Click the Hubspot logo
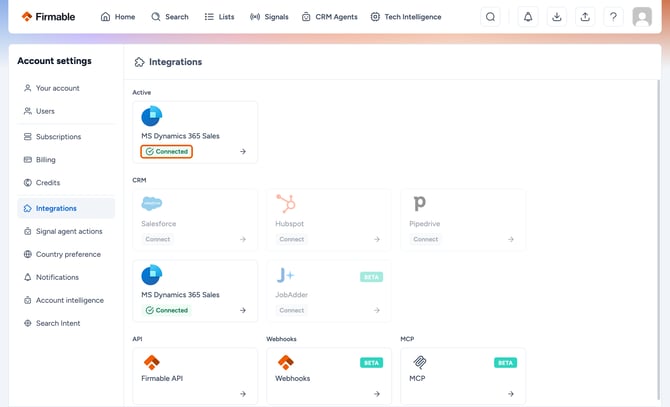670x407 pixels. (x=286, y=203)
